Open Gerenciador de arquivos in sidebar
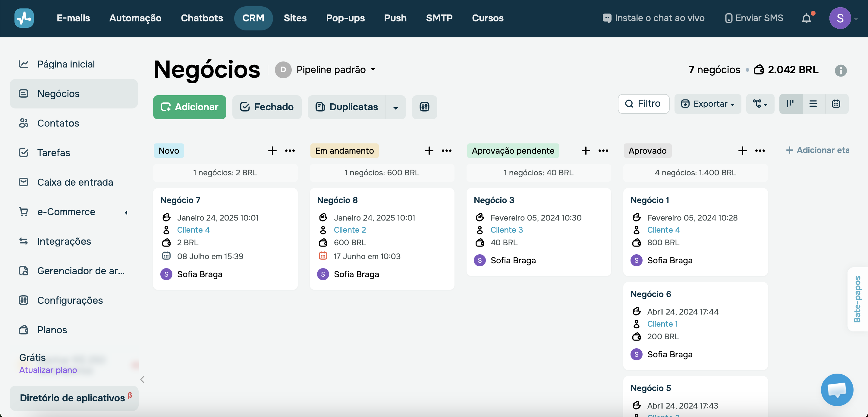Viewport: 868px width, 417px height. point(74,271)
